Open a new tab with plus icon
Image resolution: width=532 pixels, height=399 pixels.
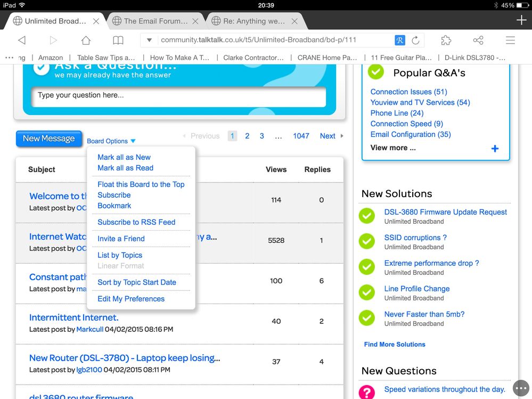tap(521, 21)
